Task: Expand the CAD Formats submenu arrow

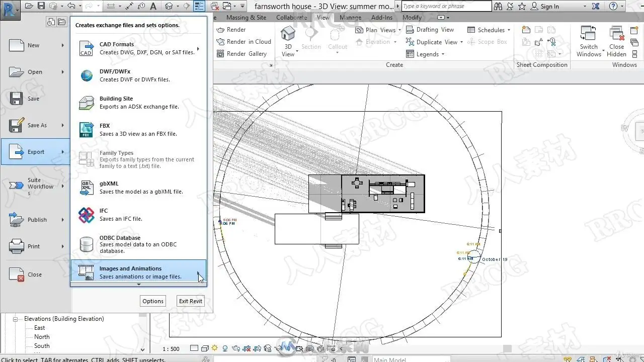Action: pyautogui.click(x=198, y=49)
